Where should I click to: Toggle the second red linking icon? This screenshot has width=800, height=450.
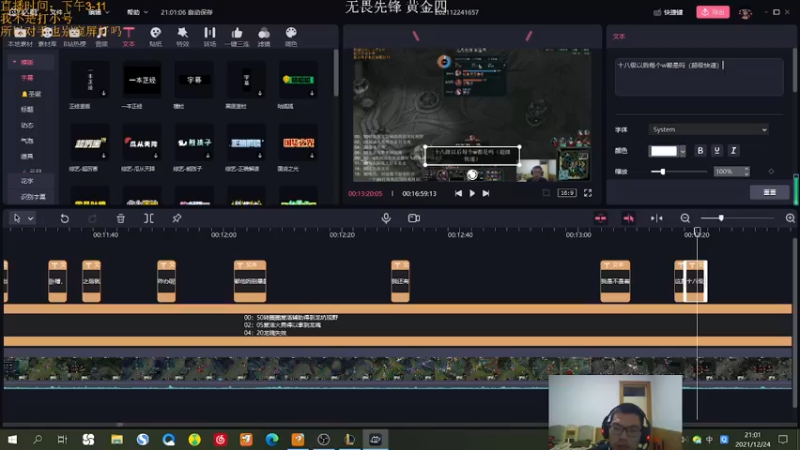point(629,218)
